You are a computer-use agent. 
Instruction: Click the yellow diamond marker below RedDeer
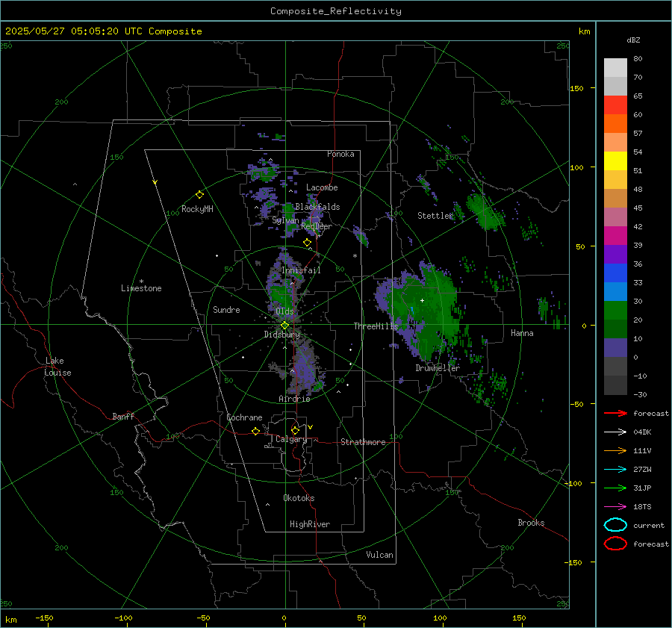pyautogui.click(x=307, y=243)
